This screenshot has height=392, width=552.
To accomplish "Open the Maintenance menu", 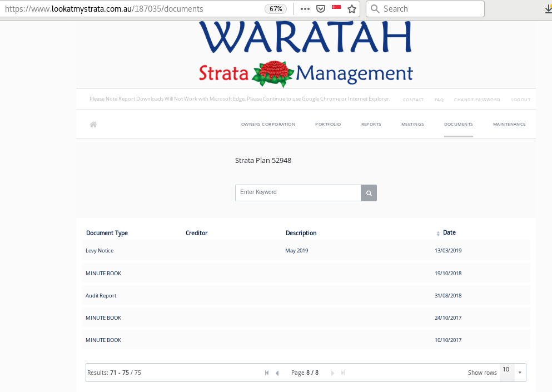I will (x=509, y=125).
